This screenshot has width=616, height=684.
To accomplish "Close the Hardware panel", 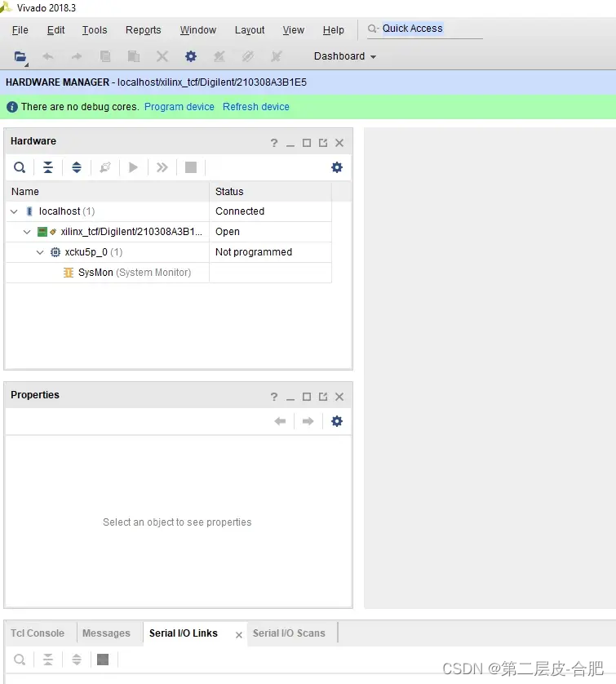I will 339,143.
